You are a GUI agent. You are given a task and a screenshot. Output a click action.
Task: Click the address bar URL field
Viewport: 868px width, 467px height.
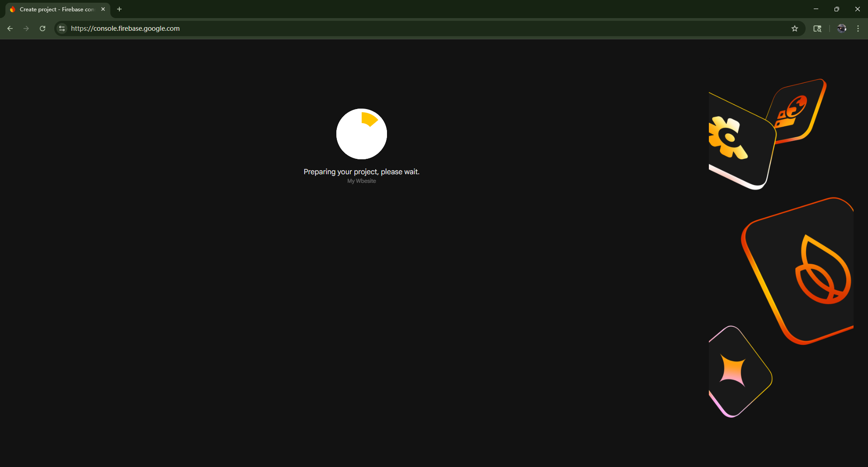407,29
